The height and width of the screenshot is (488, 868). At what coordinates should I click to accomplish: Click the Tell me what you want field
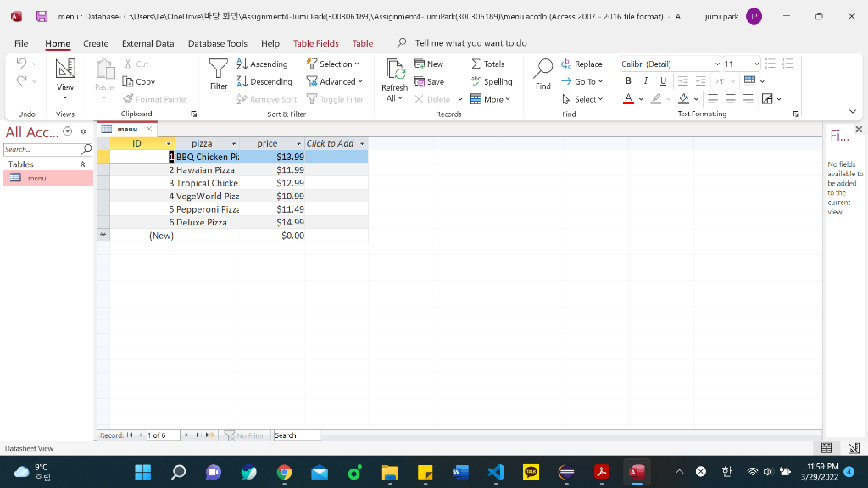tap(470, 43)
